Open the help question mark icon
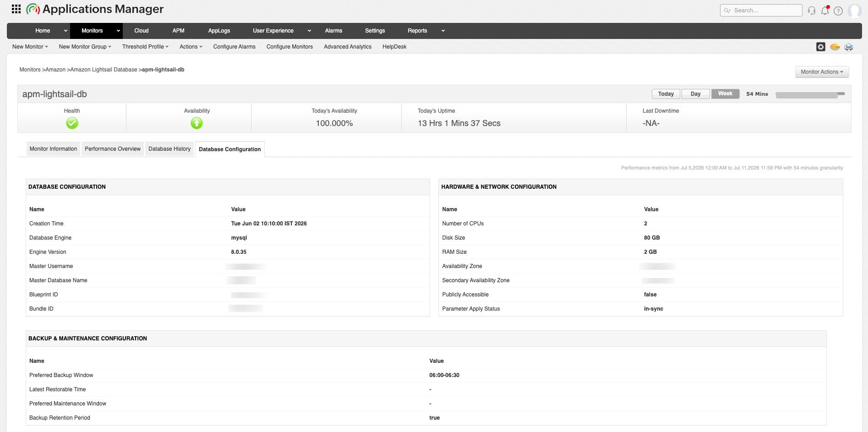868x432 pixels. point(838,11)
